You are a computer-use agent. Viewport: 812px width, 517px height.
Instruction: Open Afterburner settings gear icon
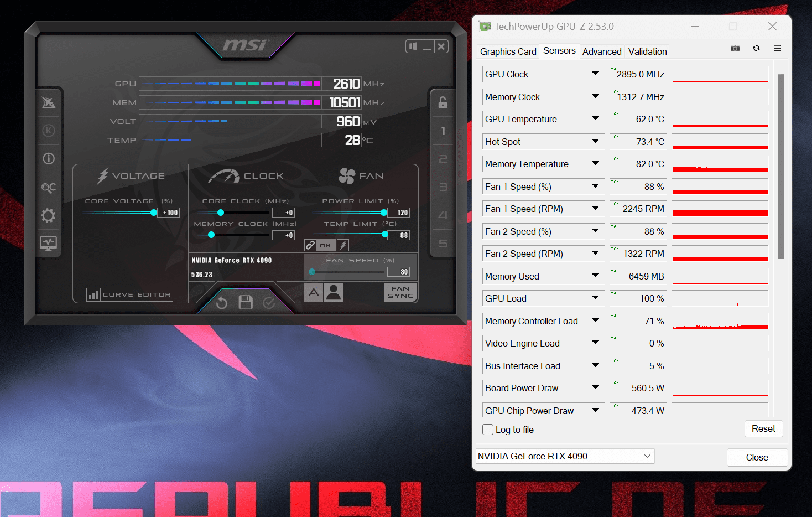point(49,215)
